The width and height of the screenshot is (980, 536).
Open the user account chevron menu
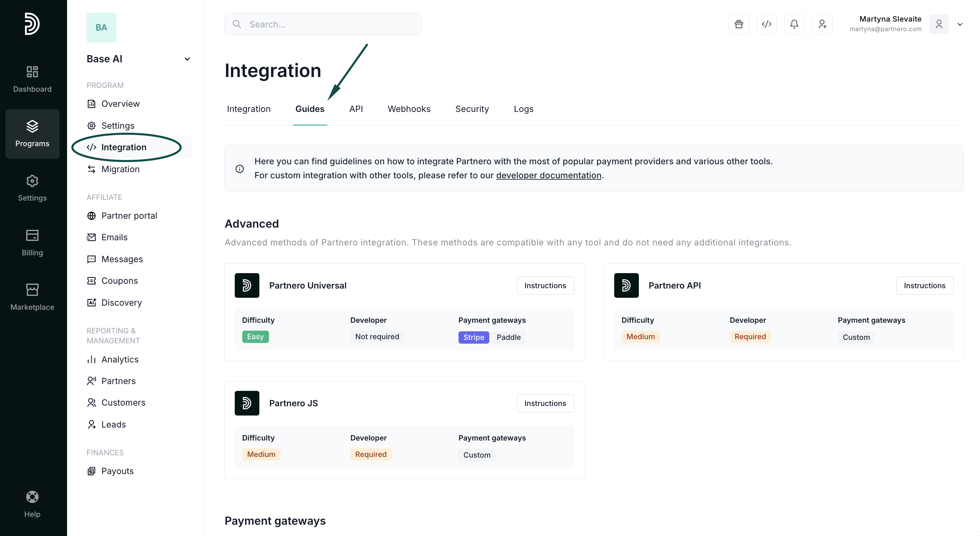(x=959, y=24)
